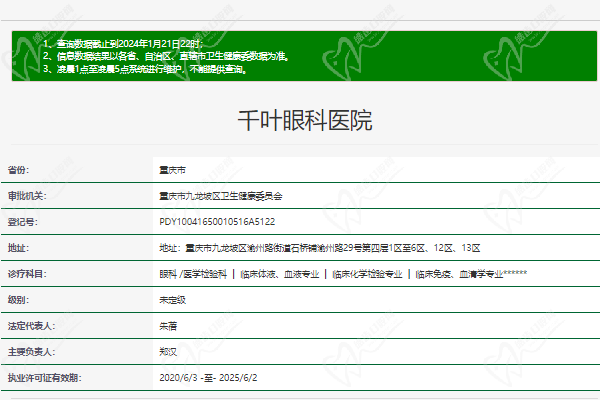
Task: Click the 重庆市 province value
Action: click(172, 170)
